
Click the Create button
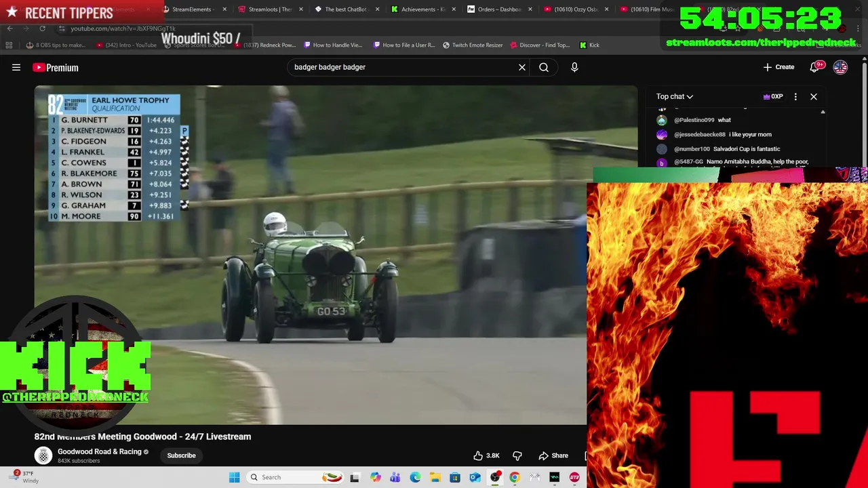click(779, 67)
